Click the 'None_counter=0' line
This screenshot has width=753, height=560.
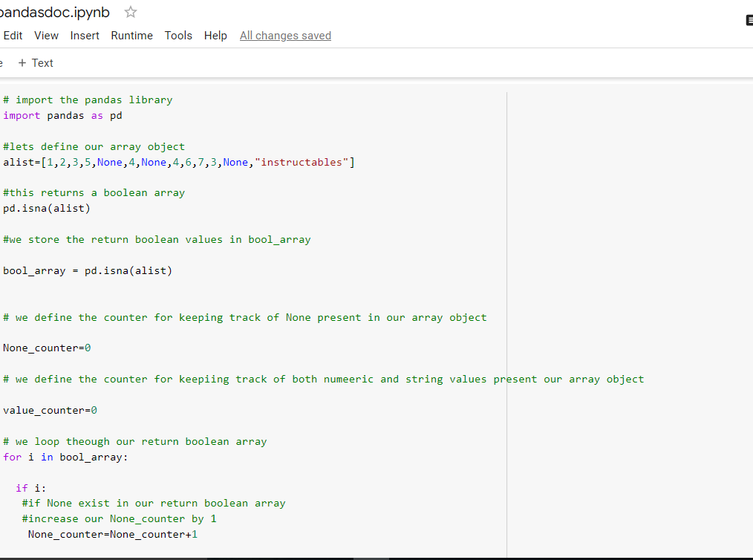click(x=47, y=348)
